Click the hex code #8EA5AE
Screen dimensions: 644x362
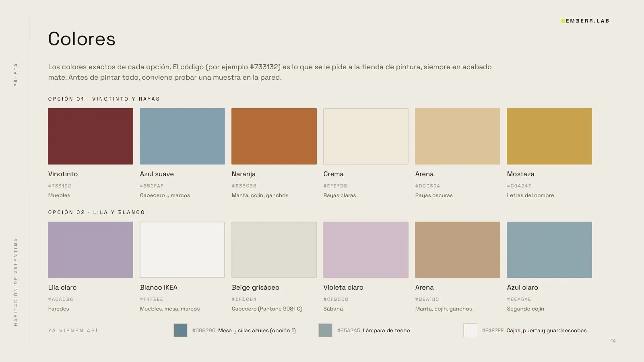pos(519,299)
